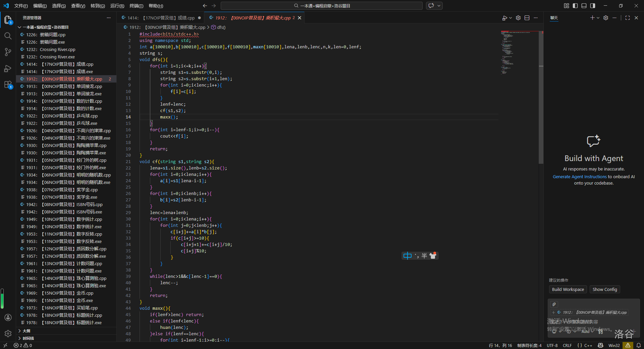
Task: Follow the Generate Agent Instructions link
Action: [580, 177]
